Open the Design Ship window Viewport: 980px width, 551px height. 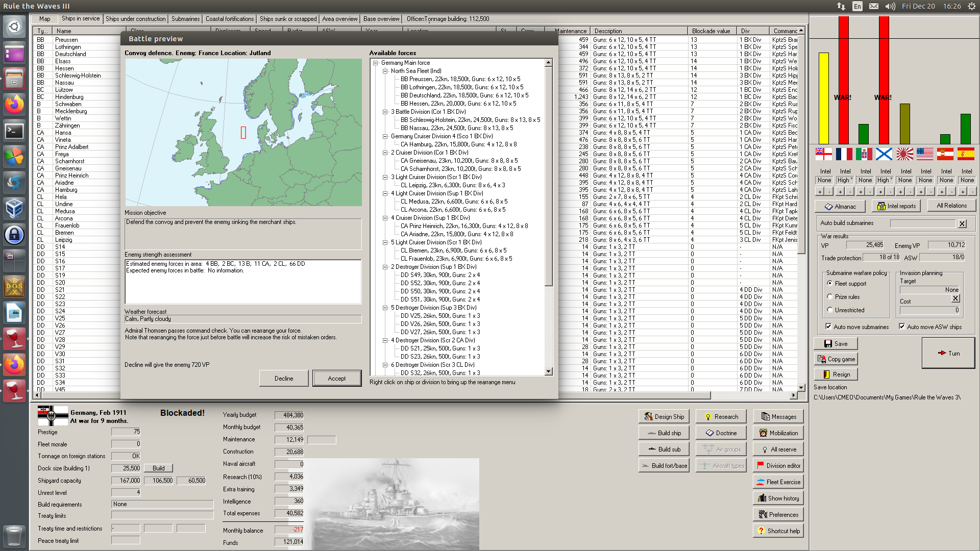pyautogui.click(x=664, y=416)
